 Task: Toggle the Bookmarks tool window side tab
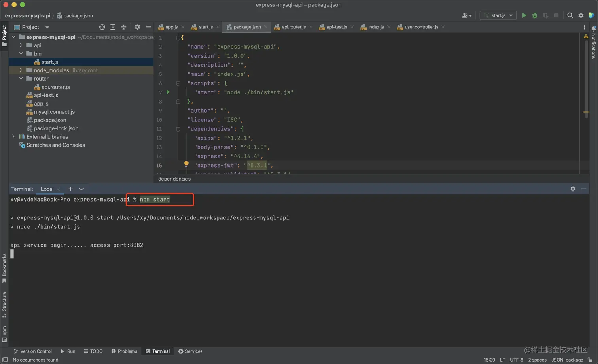coord(4,268)
